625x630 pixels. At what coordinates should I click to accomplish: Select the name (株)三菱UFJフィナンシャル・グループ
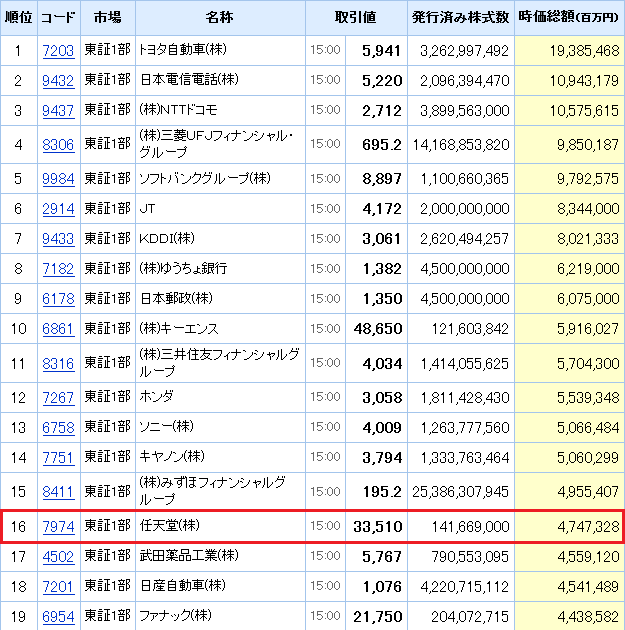216,144
